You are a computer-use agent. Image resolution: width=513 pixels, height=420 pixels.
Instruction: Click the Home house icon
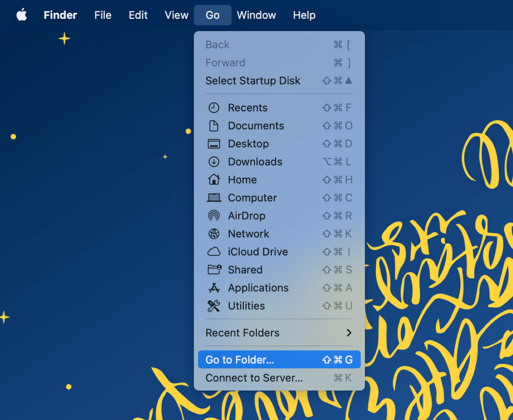tap(214, 179)
